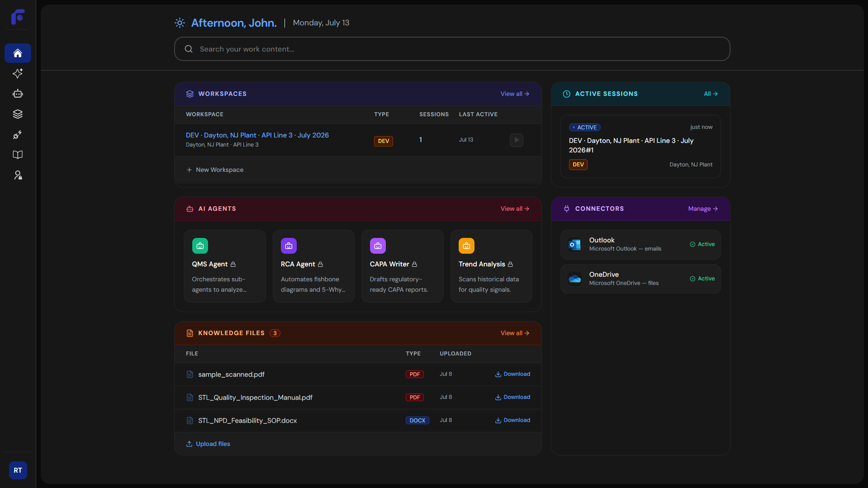Open the active DEV session card
868x488 pixels.
tap(640, 147)
